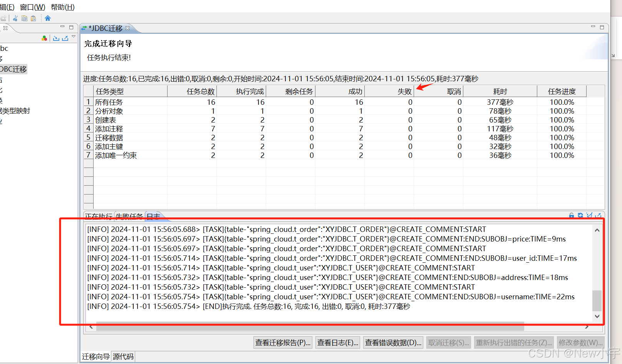Switch to the 源代码 tab
The height and width of the screenshot is (364, 622).
point(123,357)
